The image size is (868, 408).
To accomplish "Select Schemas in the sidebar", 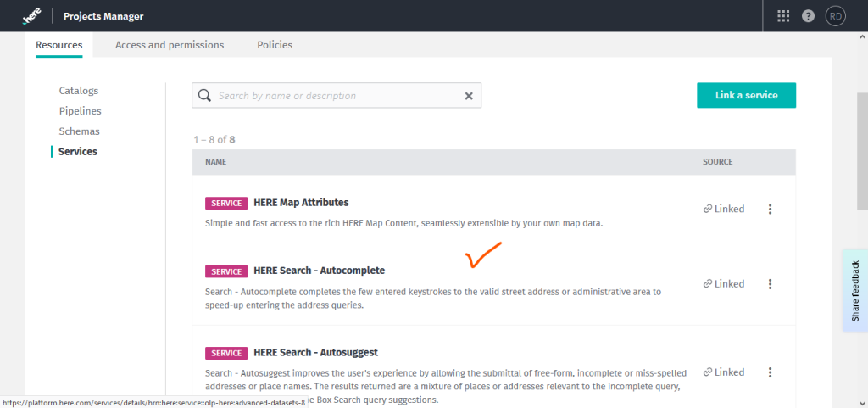I will (x=79, y=131).
